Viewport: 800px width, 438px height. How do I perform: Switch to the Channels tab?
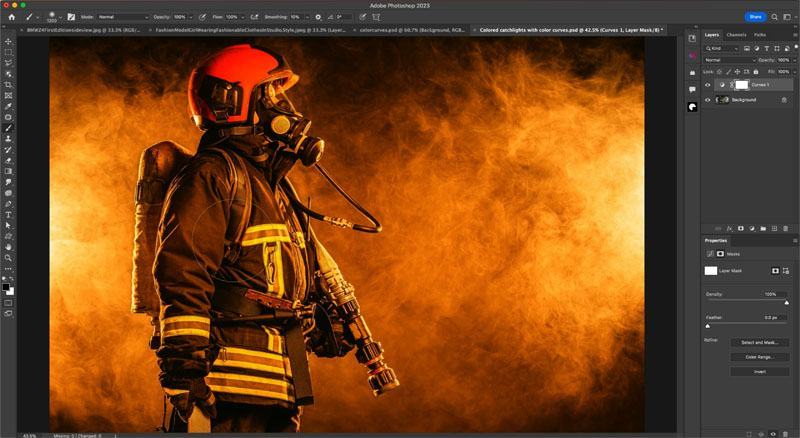tap(736, 35)
